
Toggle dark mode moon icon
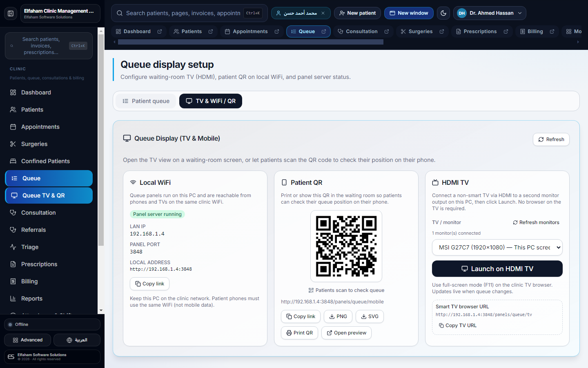tap(443, 13)
